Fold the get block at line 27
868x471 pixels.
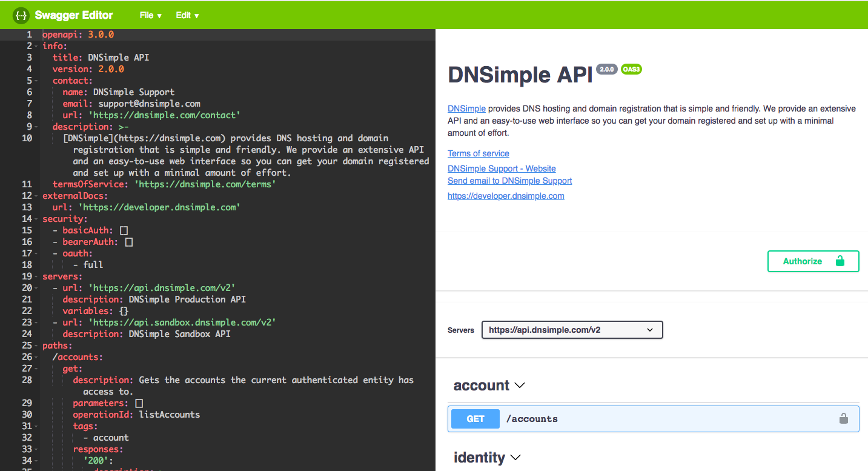coord(36,369)
